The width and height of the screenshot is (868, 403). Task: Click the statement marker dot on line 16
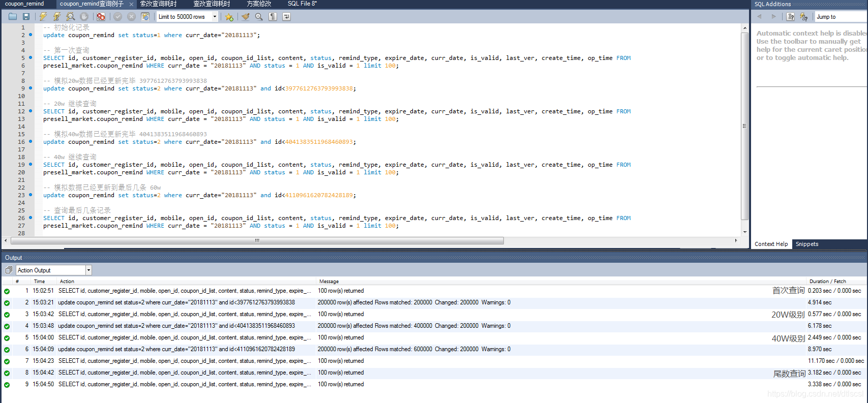coord(31,141)
